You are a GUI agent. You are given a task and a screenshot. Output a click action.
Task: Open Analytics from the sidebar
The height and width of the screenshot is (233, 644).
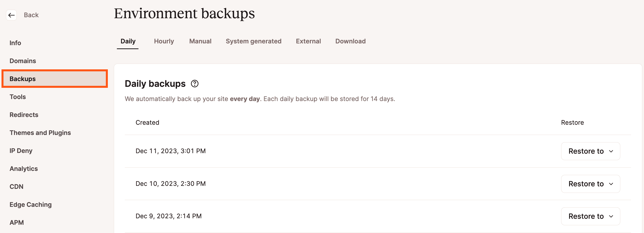[24, 169]
